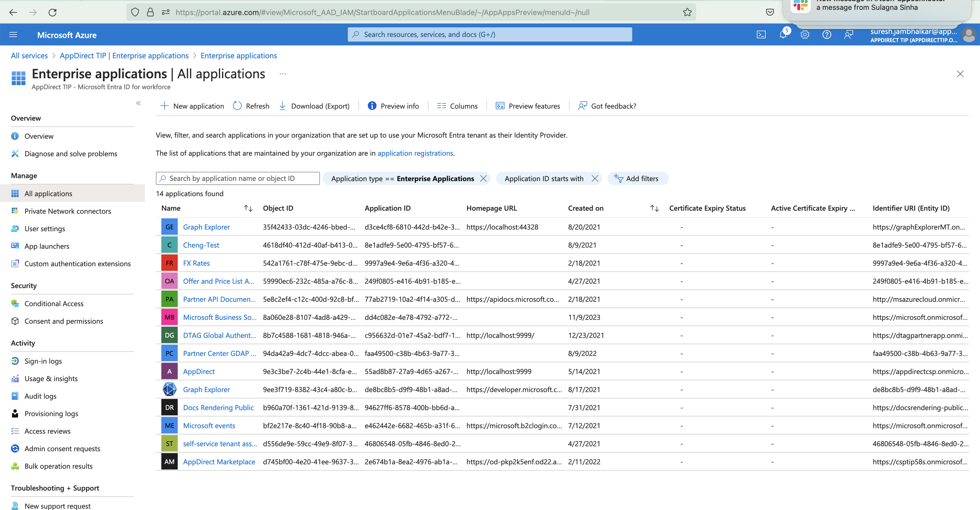The height and width of the screenshot is (510, 980).
Task: Reload the browser page
Action: pos(52,12)
